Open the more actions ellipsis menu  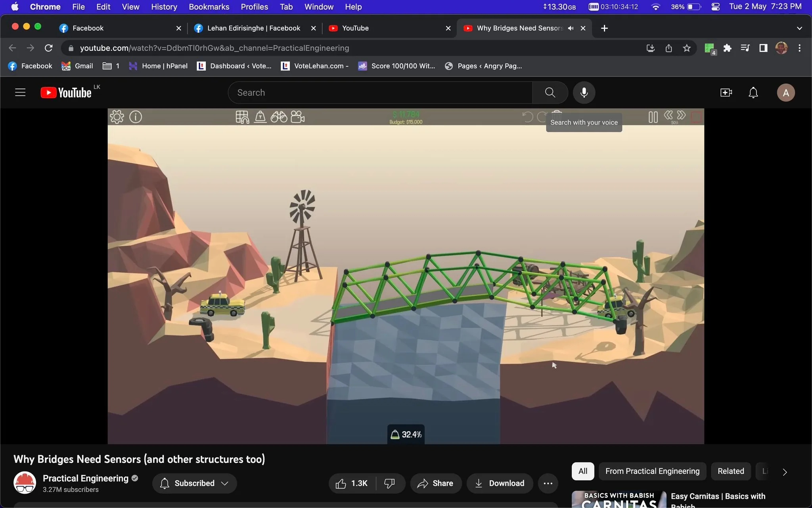(x=548, y=483)
